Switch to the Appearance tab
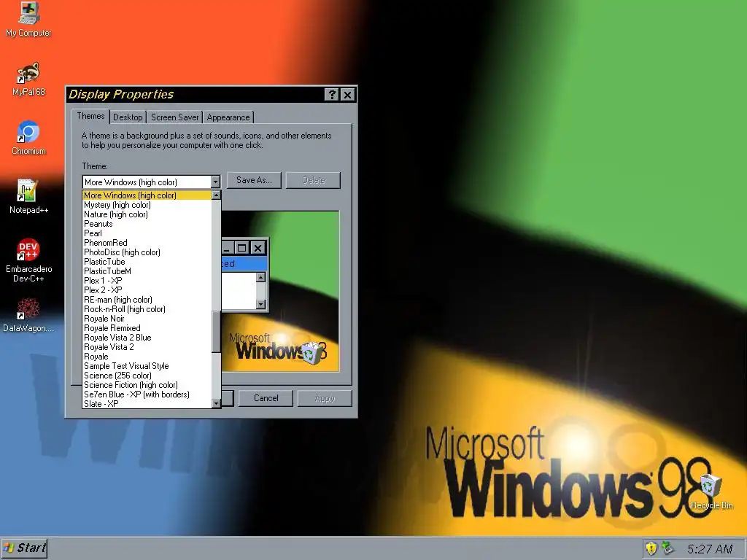This screenshot has height=560, width=747. [228, 117]
